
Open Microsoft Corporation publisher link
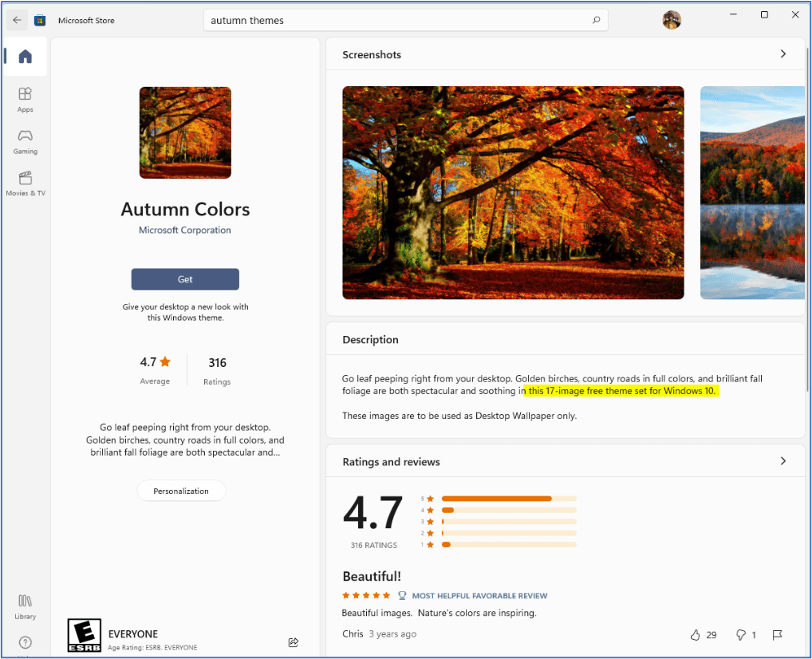click(185, 230)
